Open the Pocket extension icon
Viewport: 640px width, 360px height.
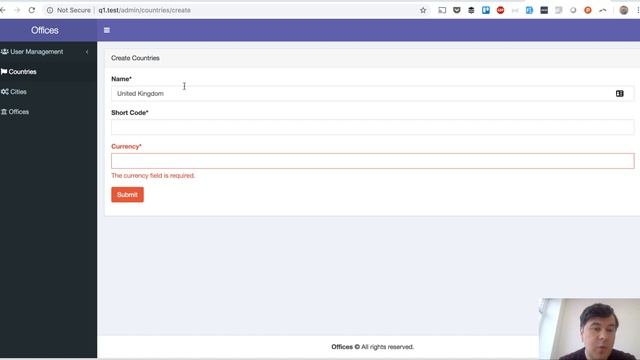[457, 10]
